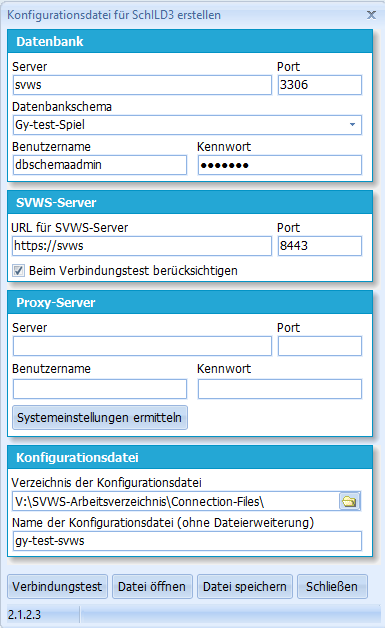Viewport: 385px width, 628px height.
Task: Click the 'Name der Konfigurationsdatei (ohne Dateierweiterung)' label
Action: tap(163, 523)
